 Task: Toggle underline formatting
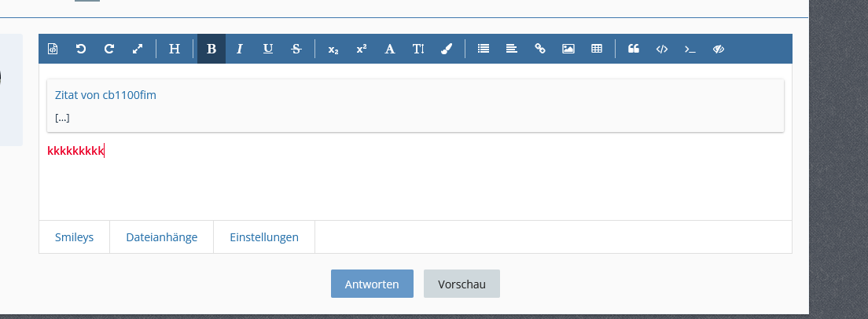click(268, 49)
